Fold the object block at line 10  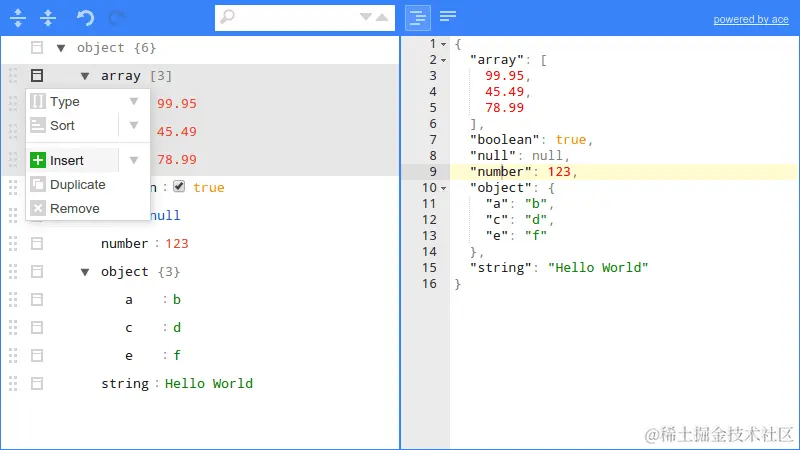443,188
